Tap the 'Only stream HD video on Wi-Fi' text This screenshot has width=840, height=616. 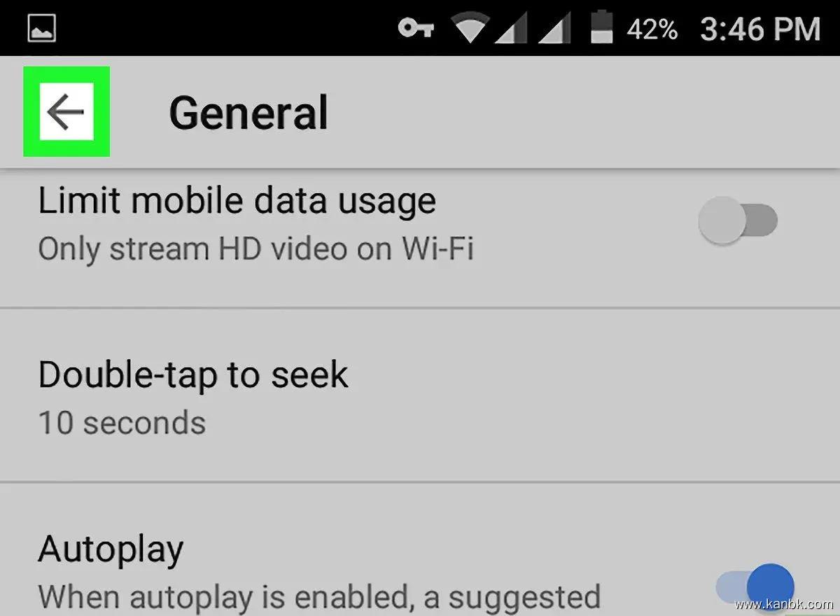pyautogui.click(x=255, y=249)
